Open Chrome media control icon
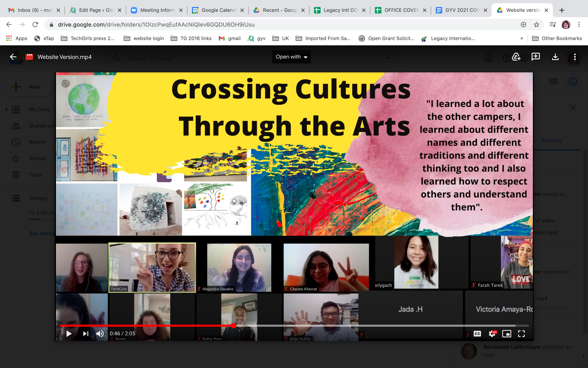Image resolution: width=588 pixels, height=368 pixels. 552,25
